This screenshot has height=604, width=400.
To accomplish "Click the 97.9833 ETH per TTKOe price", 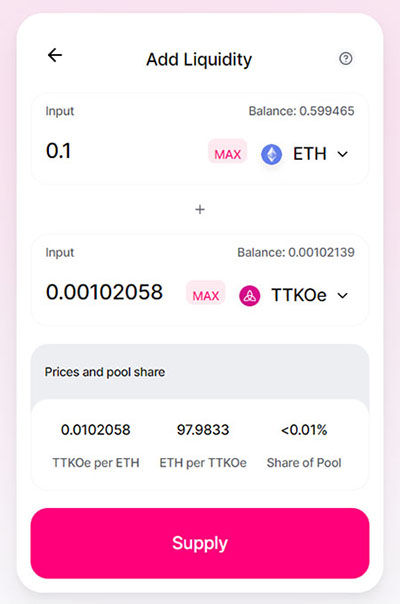I will (203, 430).
